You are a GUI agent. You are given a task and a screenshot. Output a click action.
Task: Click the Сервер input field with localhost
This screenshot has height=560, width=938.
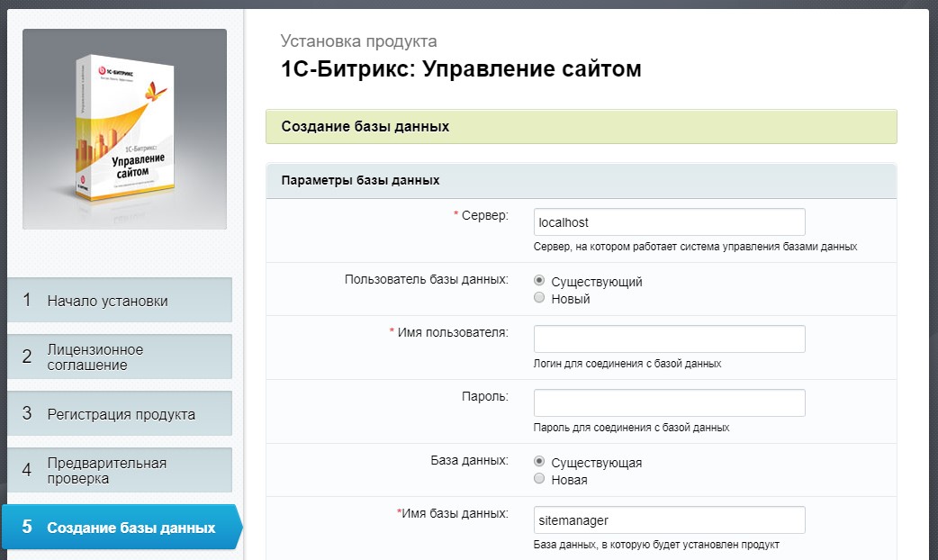[669, 222]
